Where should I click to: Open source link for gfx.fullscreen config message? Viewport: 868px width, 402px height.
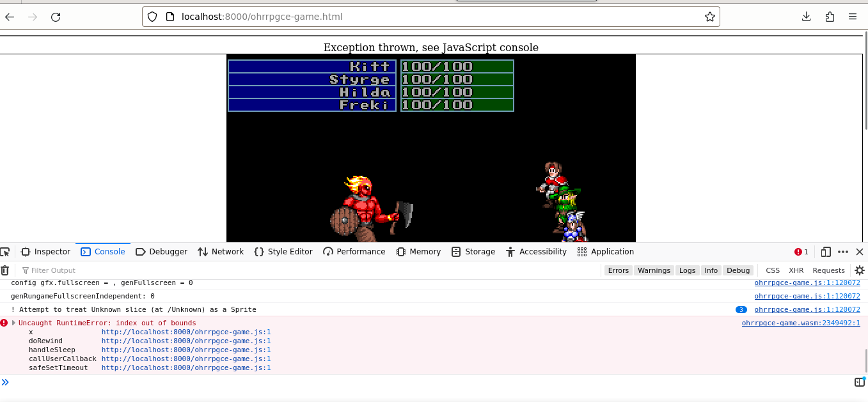(x=807, y=282)
